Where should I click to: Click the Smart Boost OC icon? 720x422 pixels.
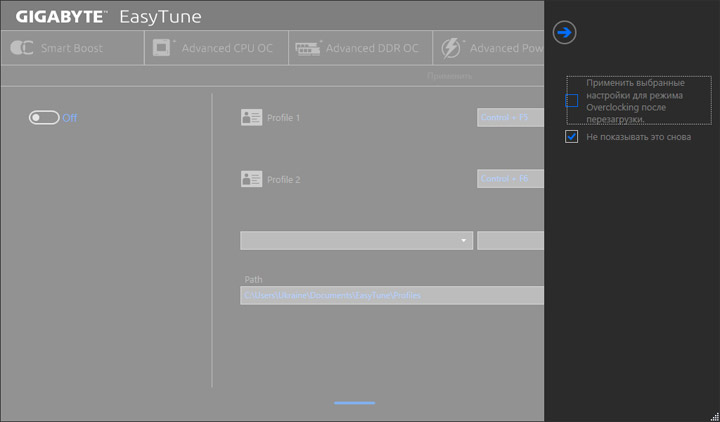22,48
